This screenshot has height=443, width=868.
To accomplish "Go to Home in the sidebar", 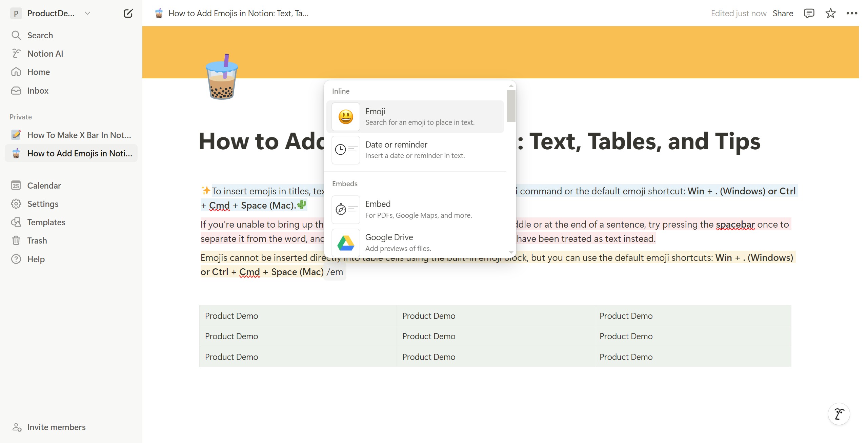I will pyautogui.click(x=71, y=72).
